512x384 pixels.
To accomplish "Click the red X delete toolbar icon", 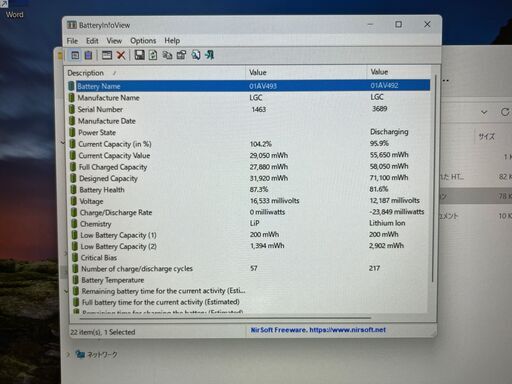I will point(121,55).
